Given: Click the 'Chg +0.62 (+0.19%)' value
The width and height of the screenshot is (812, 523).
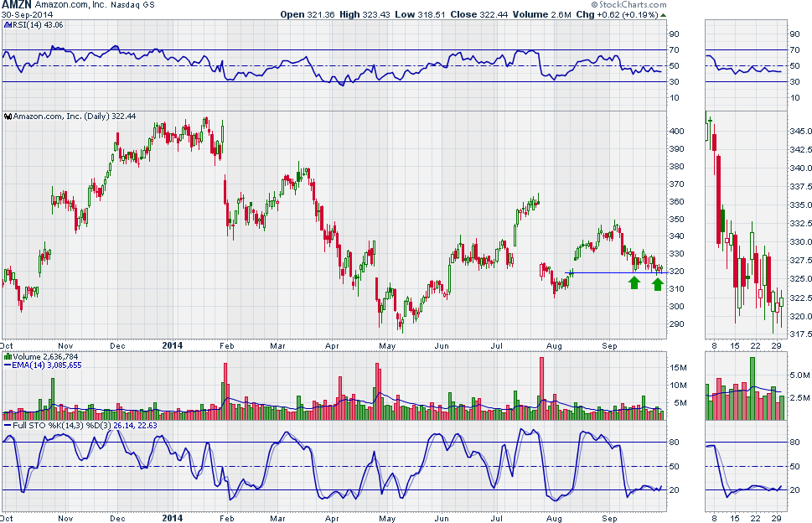Looking at the screenshot, I should point(617,14).
